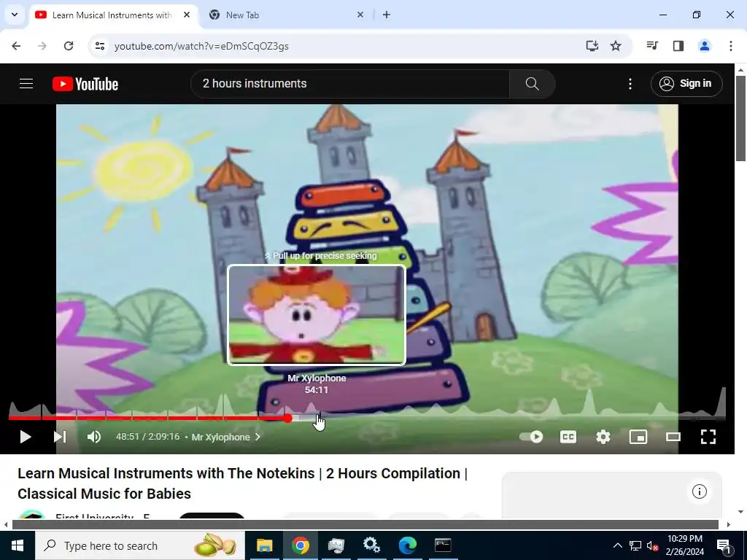Play the paused YouTube video

pyautogui.click(x=26, y=437)
